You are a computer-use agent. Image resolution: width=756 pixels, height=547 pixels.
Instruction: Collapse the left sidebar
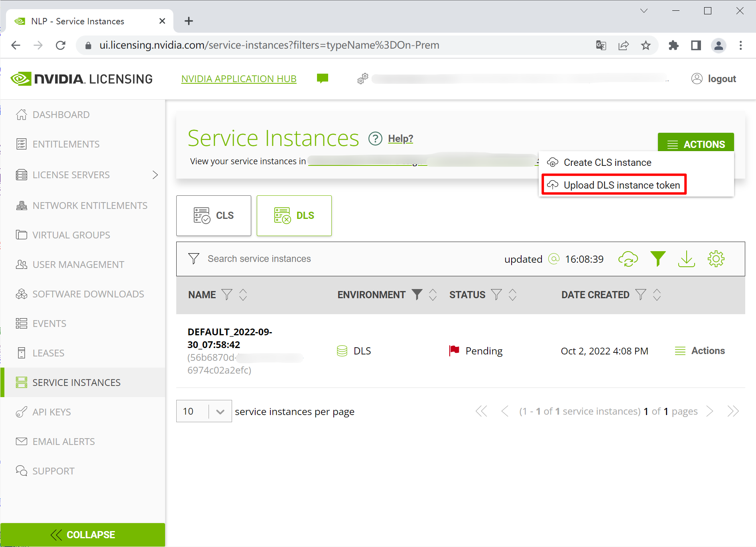[x=83, y=535]
